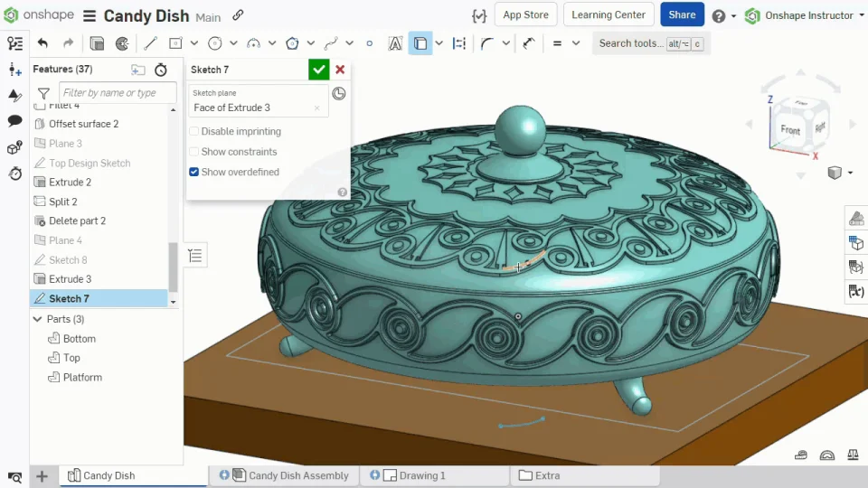Open the feature list filter icon
Viewport: 868px width, 488px height.
pyautogui.click(x=43, y=93)
